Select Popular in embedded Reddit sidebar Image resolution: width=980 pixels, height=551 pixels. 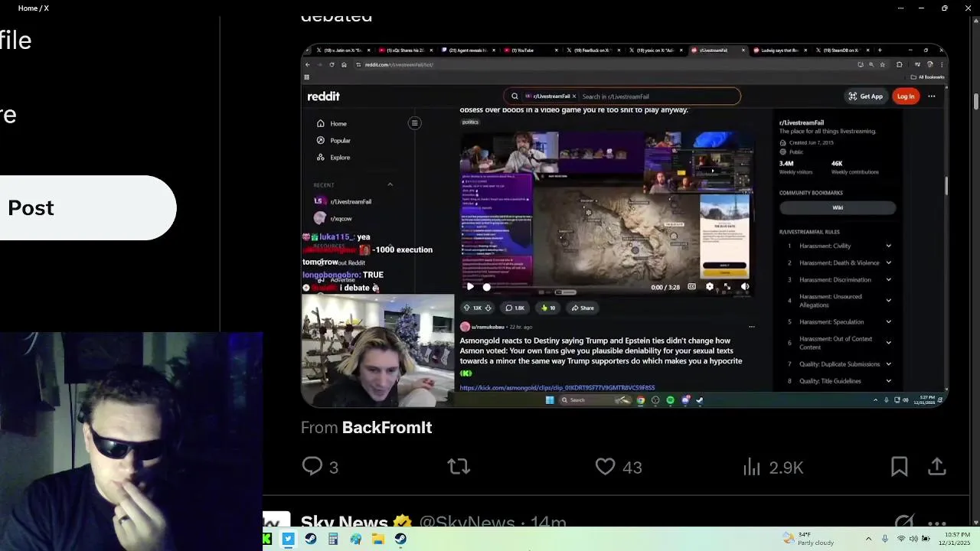(334, 140)
